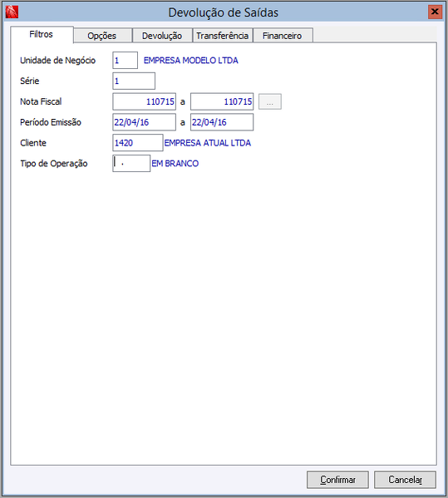This screenshot has width=448, height=498.
Task: Open the Transferência tab
Action: [223, 36]
